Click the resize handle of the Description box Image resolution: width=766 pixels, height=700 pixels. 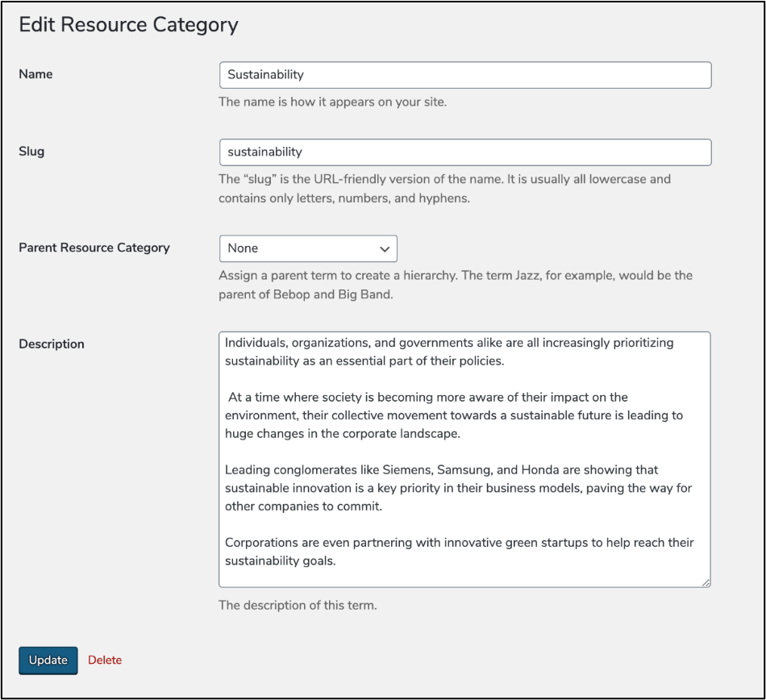pyautogui.click(x=706, y=582)
